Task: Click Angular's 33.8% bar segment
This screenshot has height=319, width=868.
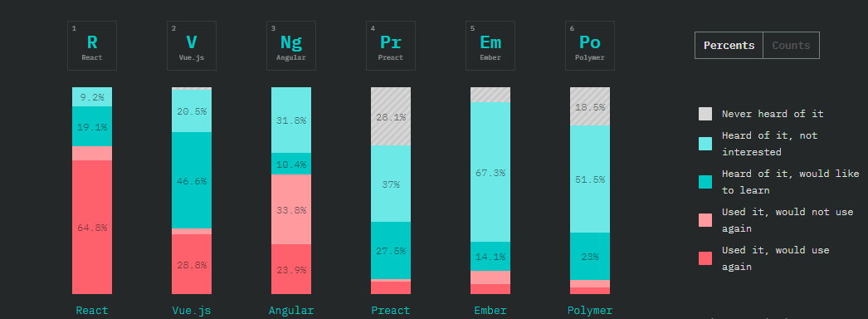Action: (x=291, y=210)
